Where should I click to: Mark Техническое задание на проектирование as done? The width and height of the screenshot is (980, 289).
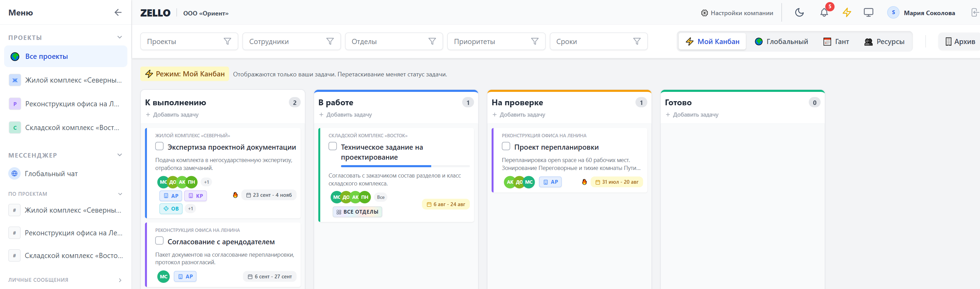[333, 146]
